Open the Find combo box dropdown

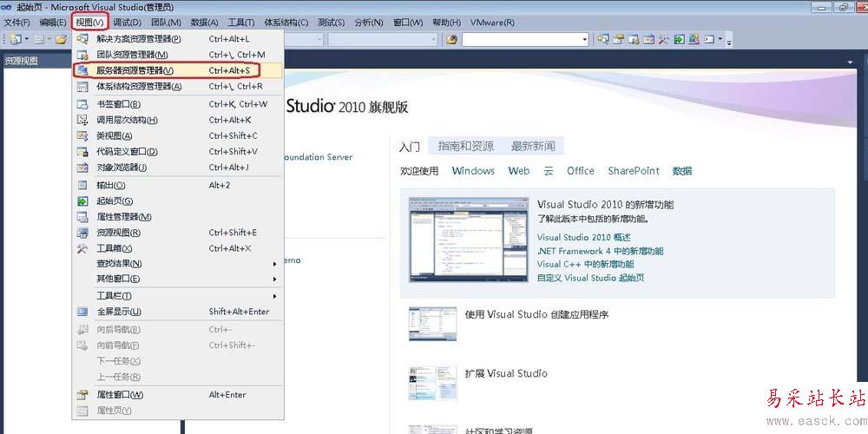click(x=585, y=39)
